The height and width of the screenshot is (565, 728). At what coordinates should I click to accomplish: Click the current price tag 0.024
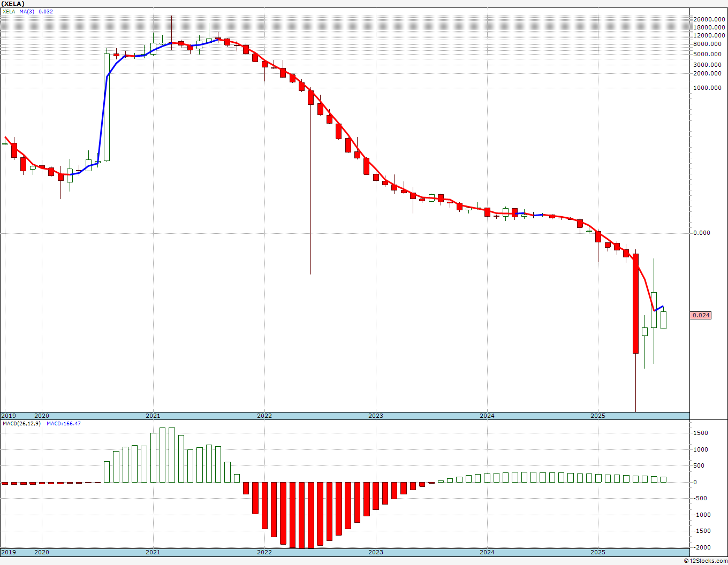click(701, 316)
